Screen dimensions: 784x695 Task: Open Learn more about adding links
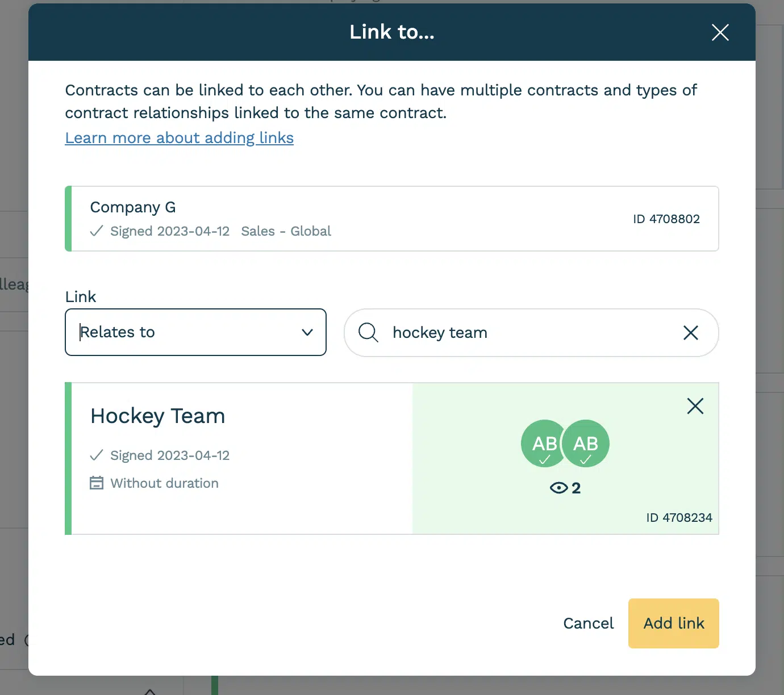(x=179, y=138)
